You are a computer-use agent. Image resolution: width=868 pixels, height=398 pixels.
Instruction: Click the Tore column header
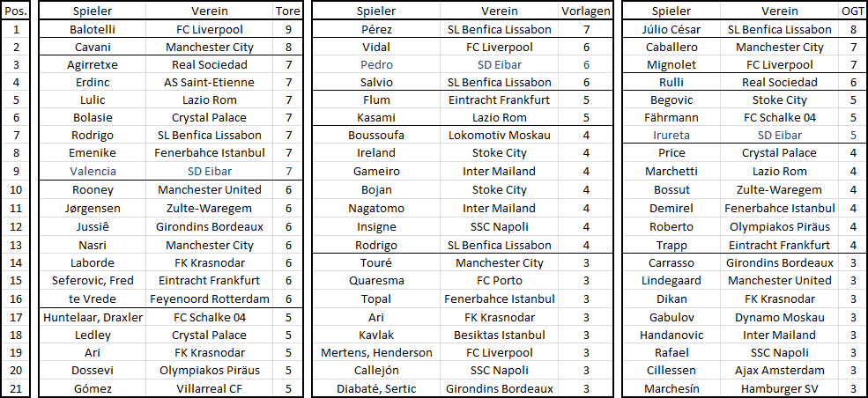click(289, 11)
